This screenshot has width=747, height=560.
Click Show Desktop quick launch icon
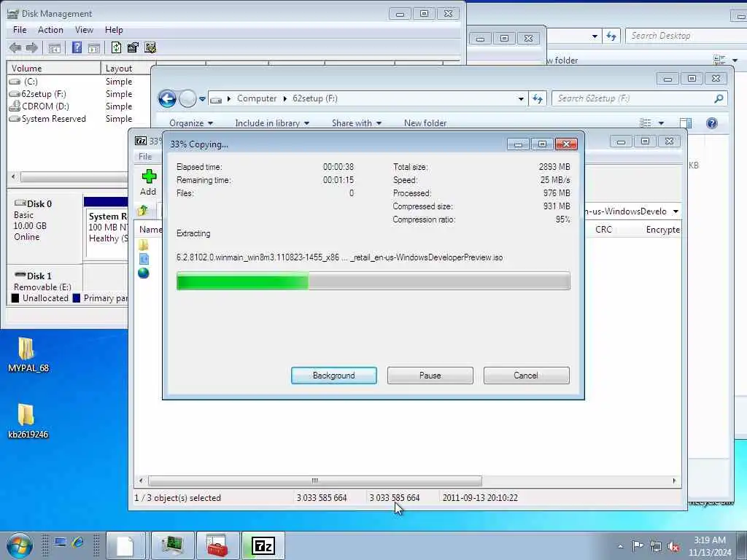tap(60, 542)
